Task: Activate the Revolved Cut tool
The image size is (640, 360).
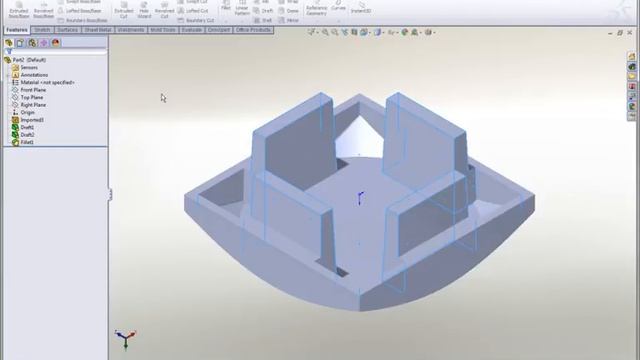Action: pos(164,10)
